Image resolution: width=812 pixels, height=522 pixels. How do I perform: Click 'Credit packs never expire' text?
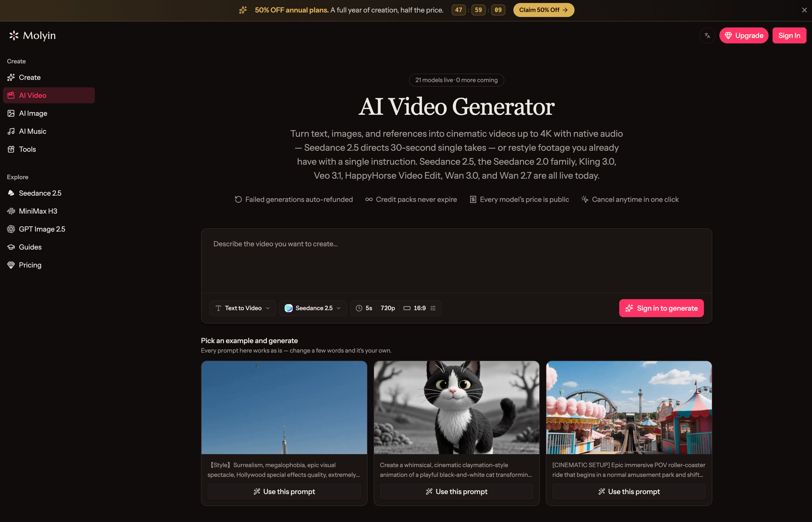pyautogui.click(x=416, y=199)
